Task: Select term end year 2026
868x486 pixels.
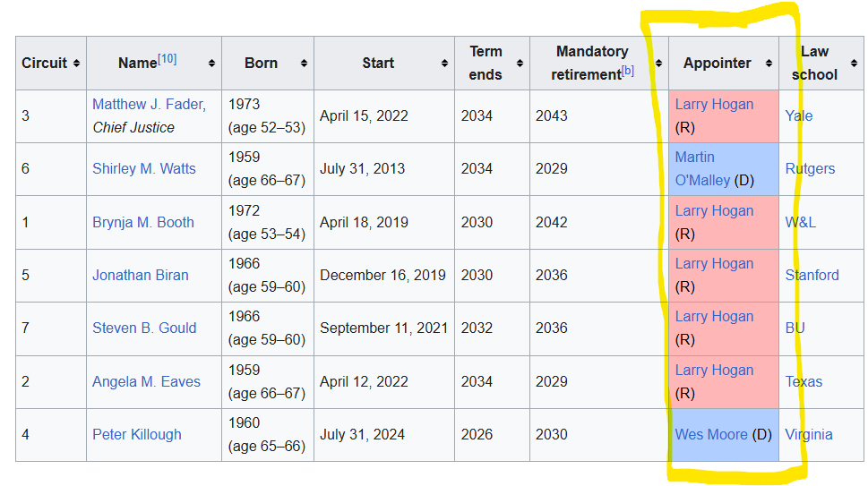Action: point(477,435)
